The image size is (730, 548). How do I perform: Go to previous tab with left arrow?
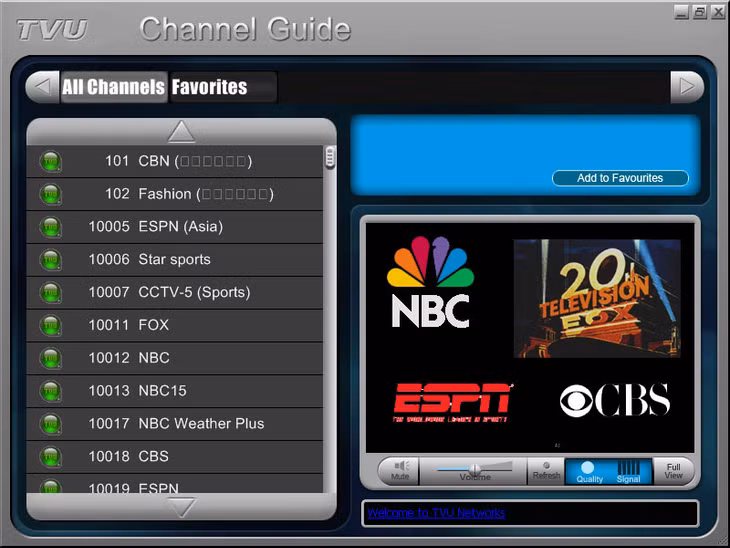42,87
